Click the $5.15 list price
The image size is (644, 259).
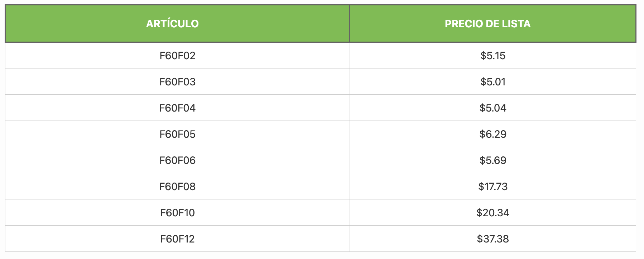click(x=493, y=56)
